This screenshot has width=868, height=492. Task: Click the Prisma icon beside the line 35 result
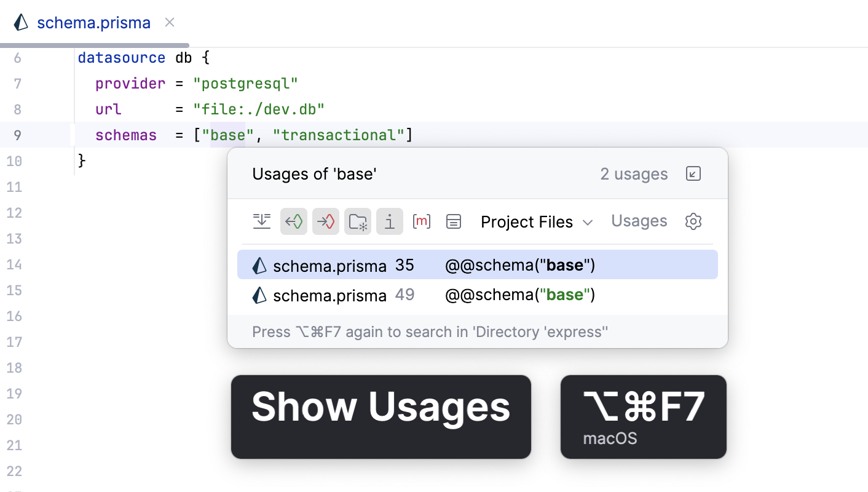(259, 264)
